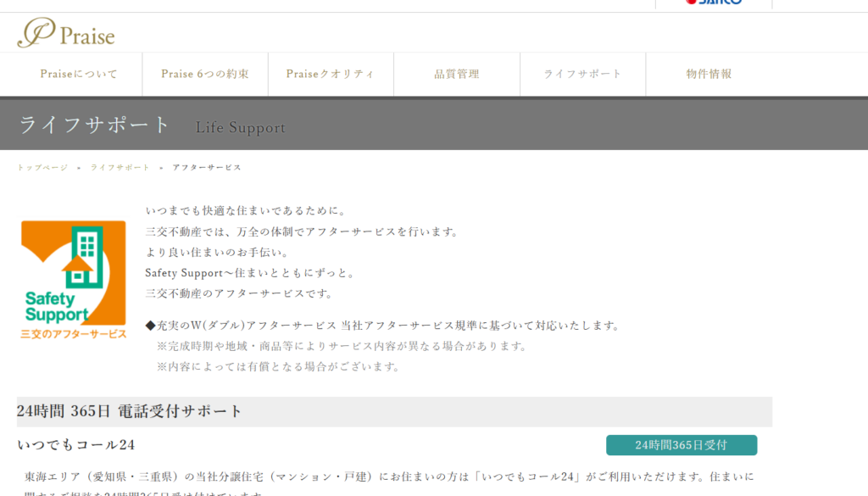The image size is (868, 496).
Task: Return to トップページ via breadcrumb
Action: coord(42,168)
